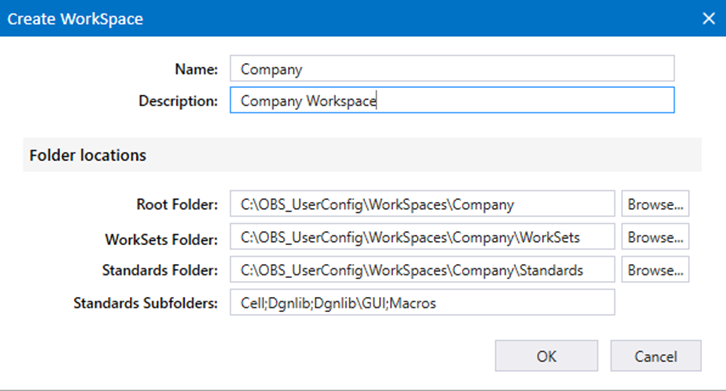This screenshot has width=726, height=391.
Task: Click the Name input field containing Company
Action: point(452,69)
